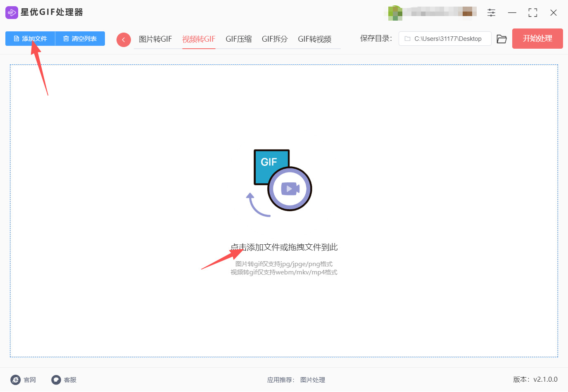Click the 图片处理 recommended app link

[x=313, y=380]
